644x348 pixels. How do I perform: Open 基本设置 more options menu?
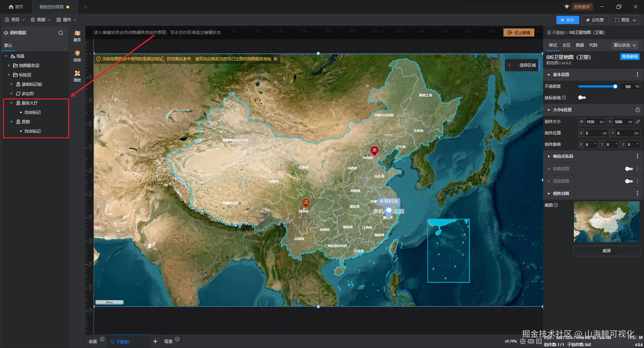pos(637,75)
